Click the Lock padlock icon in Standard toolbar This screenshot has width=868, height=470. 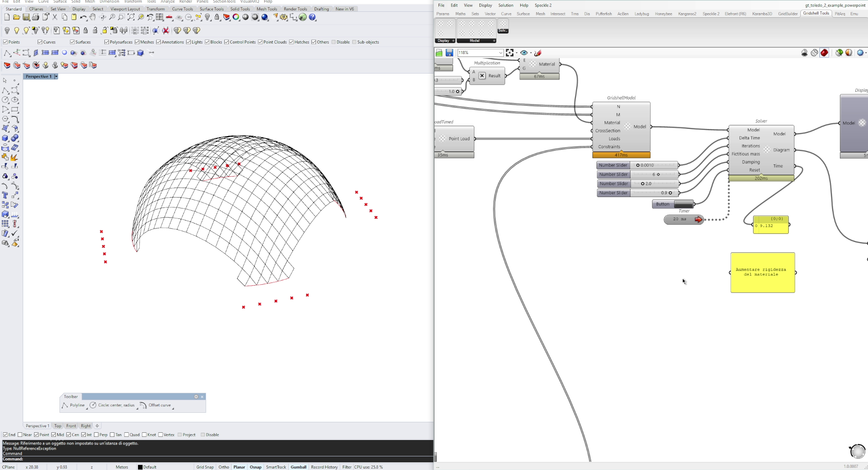click(x=217, y=17)
